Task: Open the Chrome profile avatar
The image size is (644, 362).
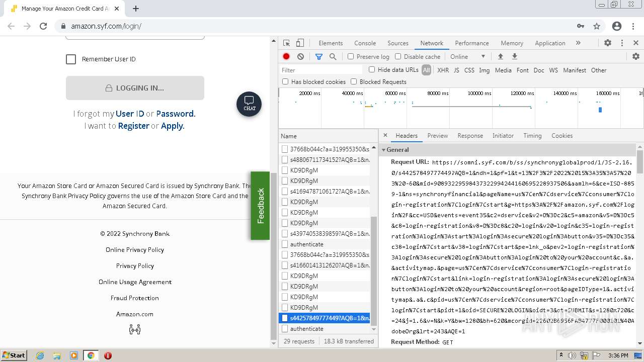Action: point(617,26)
